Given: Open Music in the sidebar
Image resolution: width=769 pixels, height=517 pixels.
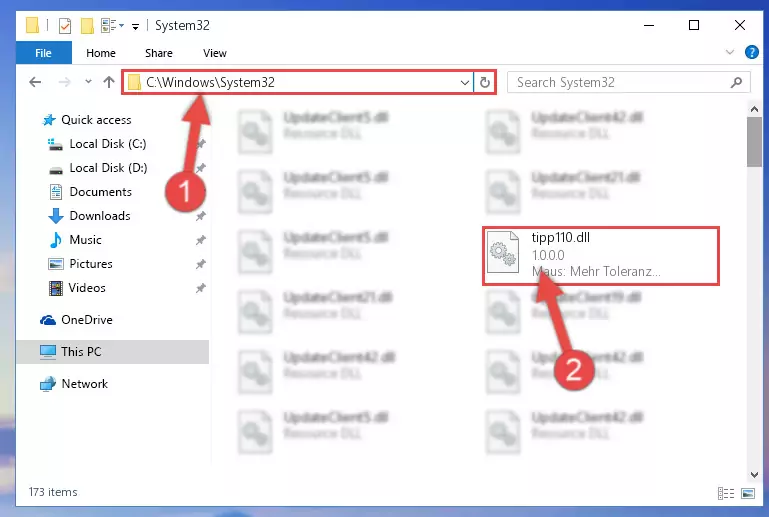Looking at the screenshot, I should pos(85,240).
